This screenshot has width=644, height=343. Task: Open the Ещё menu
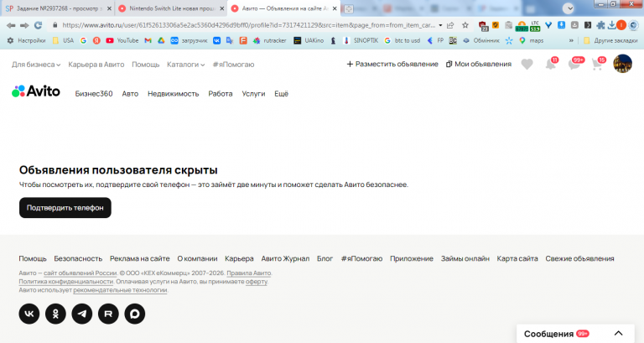tap(282, 94)
